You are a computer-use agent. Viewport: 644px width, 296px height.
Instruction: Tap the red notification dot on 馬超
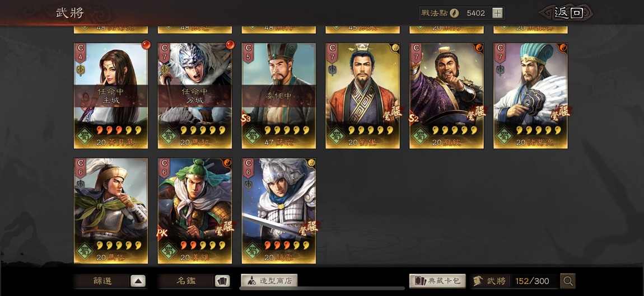click(230, 44)
